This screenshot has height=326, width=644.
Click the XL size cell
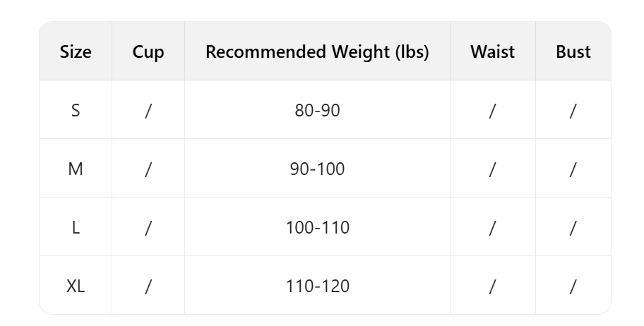76,286
